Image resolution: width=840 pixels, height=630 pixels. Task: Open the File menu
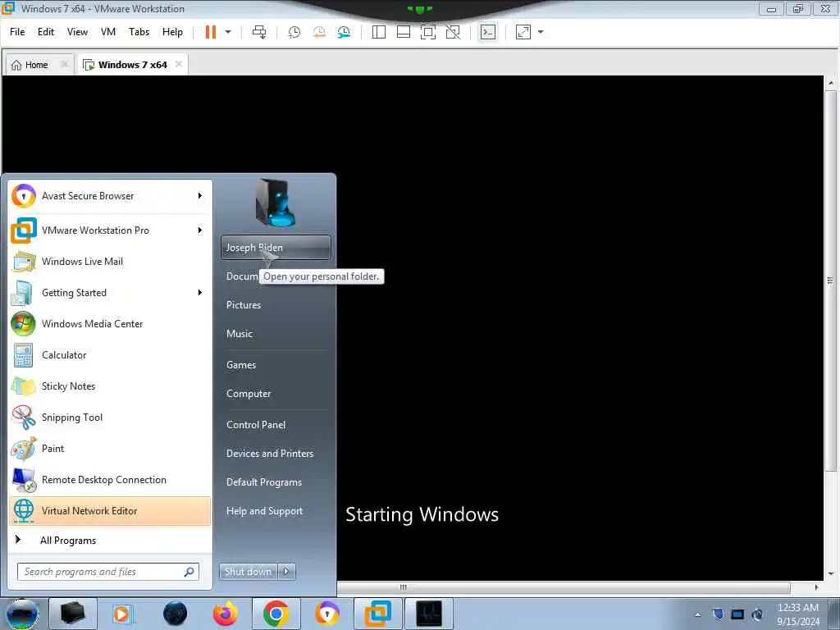(x=17, y=32)
